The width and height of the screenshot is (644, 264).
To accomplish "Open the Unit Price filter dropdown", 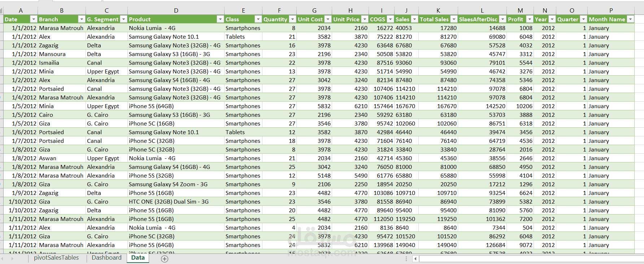I will [365, 19].
